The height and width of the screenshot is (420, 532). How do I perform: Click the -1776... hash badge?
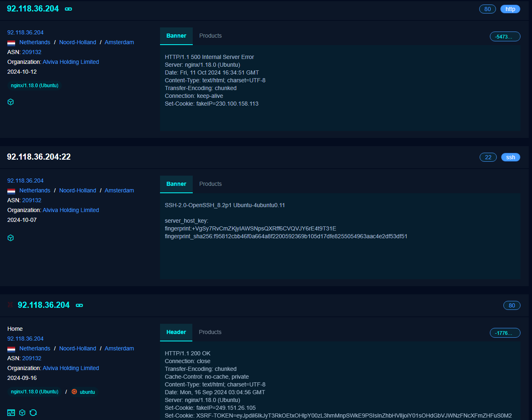pyautogui.click(x=505, y=333)
